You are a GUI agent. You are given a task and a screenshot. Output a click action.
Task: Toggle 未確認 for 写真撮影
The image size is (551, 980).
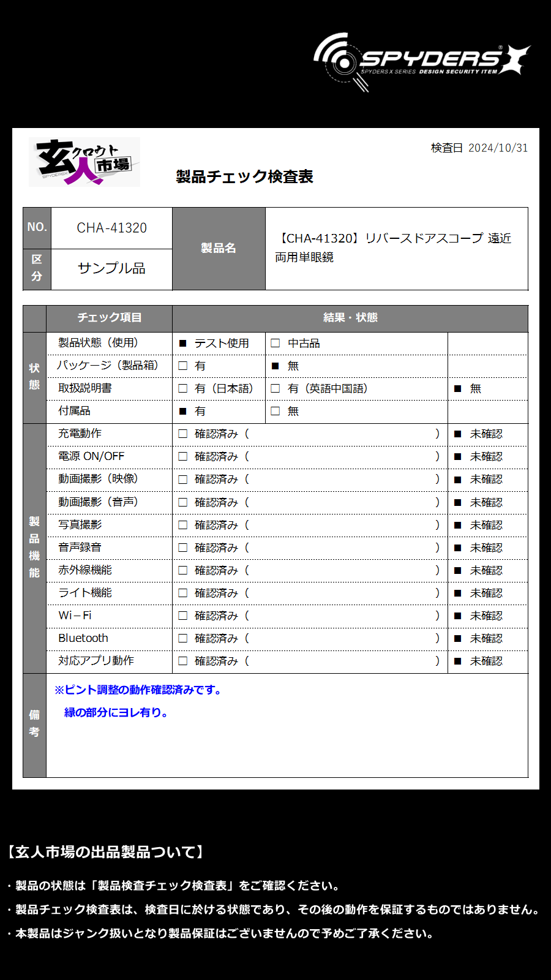pos(457,526)
